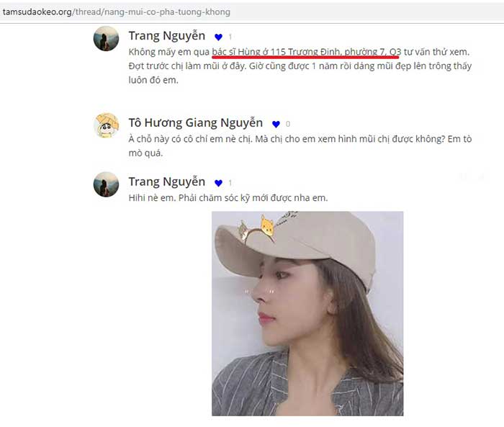
Task: Click like count '0' beside Tô Hương Giang Nguyễn
Action: pyautogui.click(x=288, y=124)
